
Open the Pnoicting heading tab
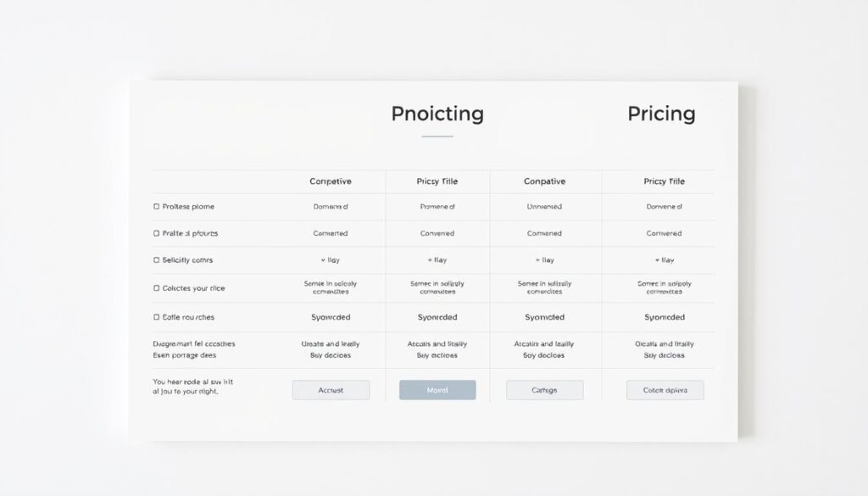(x=437, y=114)
